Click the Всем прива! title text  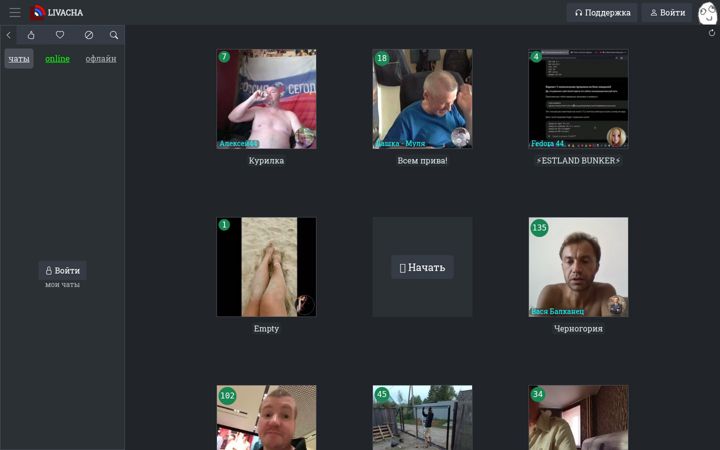(x=422, y=161)
